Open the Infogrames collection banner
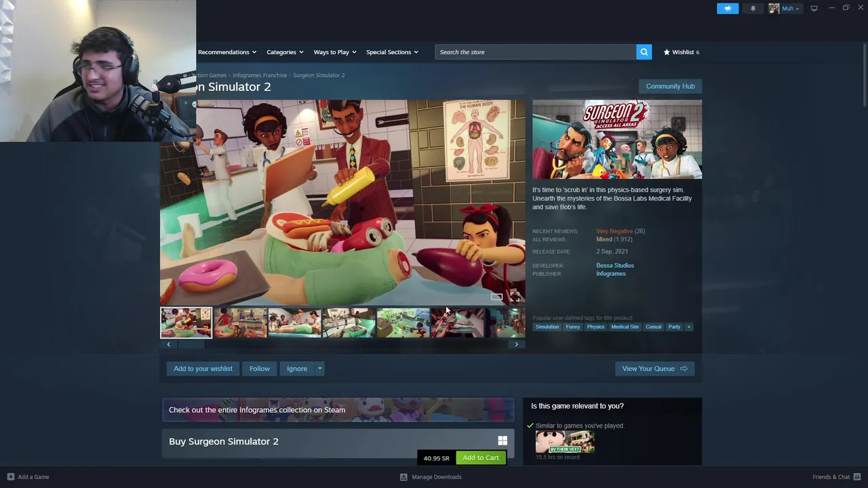 coord(338,410)
